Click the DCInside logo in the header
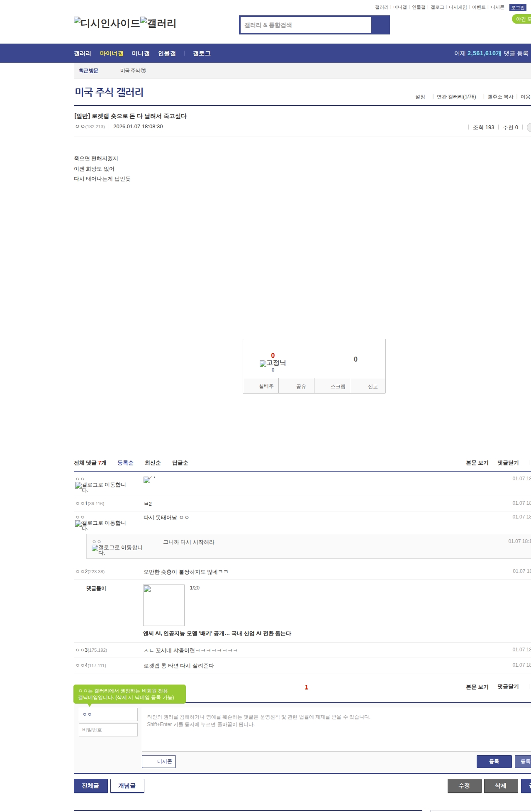This screenshot has height=812, width=531. click(x=107, y=23)
